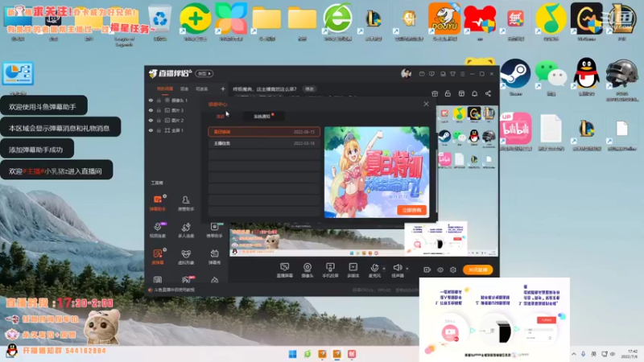Select the 夏日特训 message dated 2022-06-15
644x362 pixels.
[264, 132]
